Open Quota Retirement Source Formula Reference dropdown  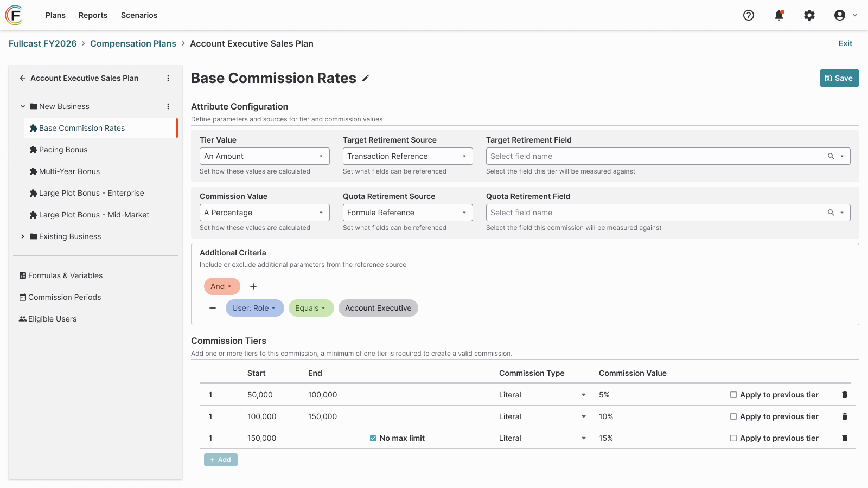[x=408, y=213]
